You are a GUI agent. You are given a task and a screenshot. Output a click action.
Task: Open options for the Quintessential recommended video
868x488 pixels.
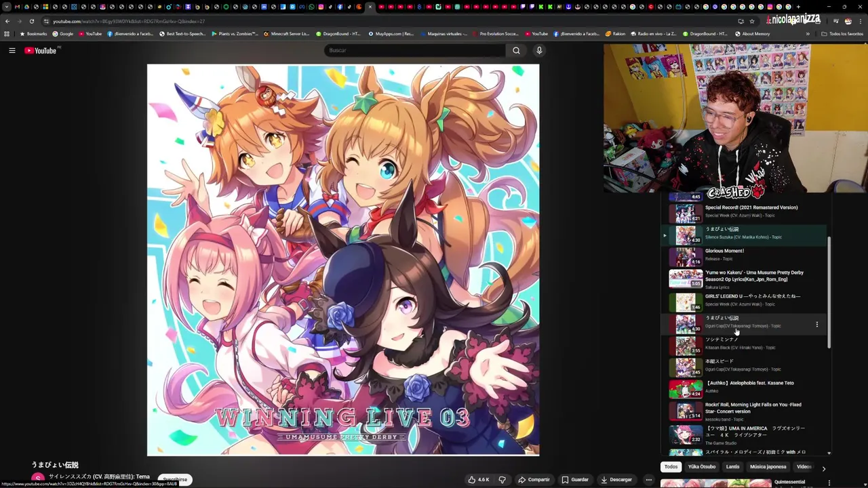(829, 483)
